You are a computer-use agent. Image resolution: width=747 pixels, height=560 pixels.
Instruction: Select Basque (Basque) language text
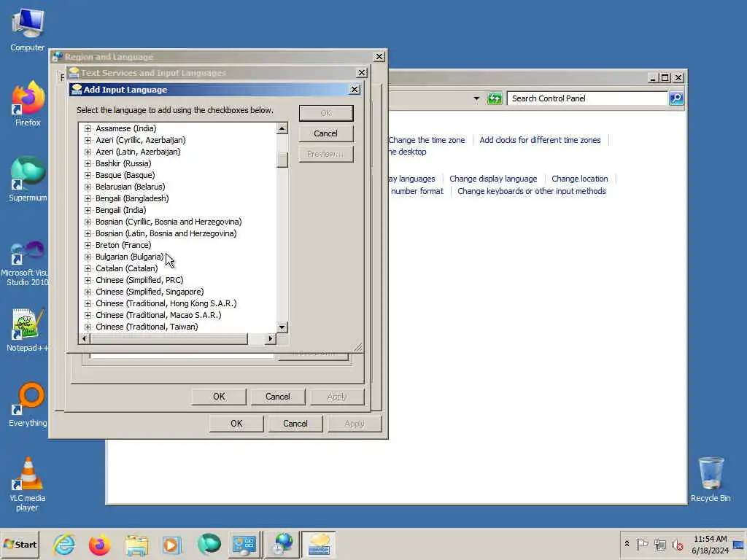point(125,175)
